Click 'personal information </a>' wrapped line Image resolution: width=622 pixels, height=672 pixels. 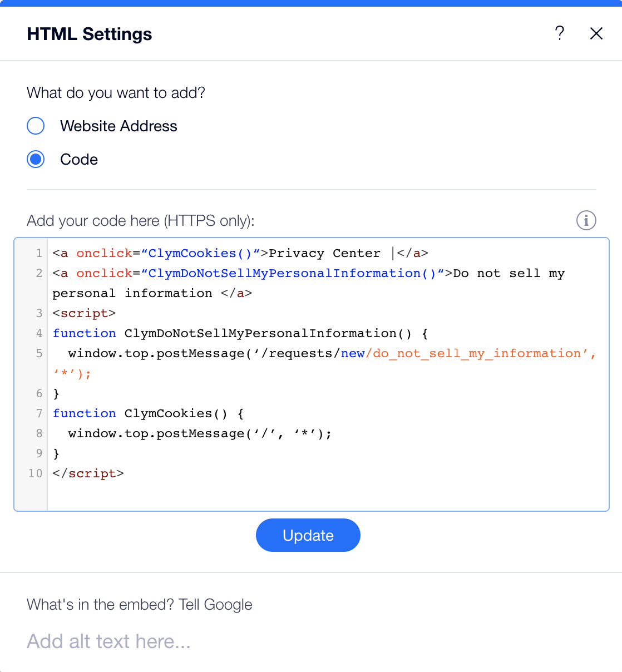[x=152, y=293]
